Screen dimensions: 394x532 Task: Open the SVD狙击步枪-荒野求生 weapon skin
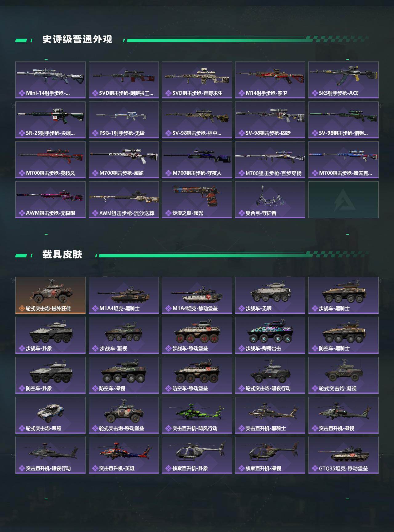[x=197, y=80]
